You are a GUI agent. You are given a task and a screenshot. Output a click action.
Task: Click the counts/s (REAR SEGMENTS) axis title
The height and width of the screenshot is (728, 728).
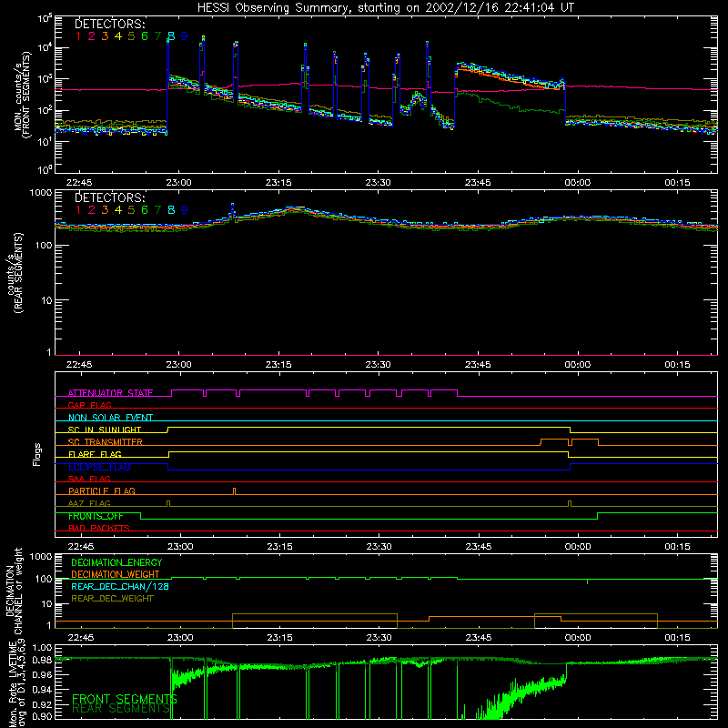tap(15, 273)
